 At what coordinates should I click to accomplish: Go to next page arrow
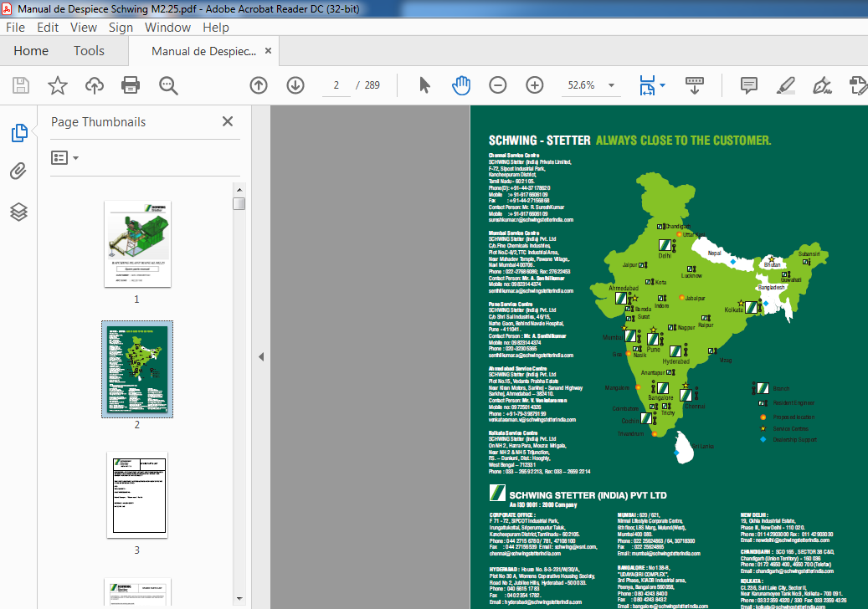[295, 85]
